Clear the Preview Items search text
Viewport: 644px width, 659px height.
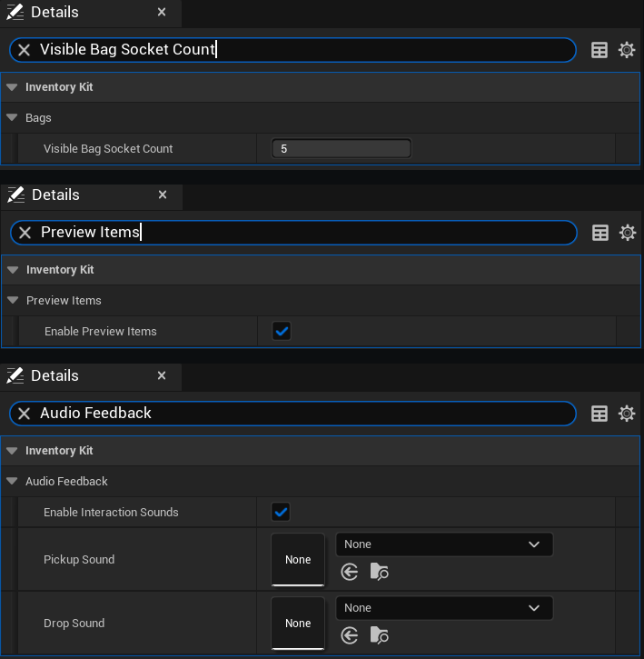tap(25, 233)
